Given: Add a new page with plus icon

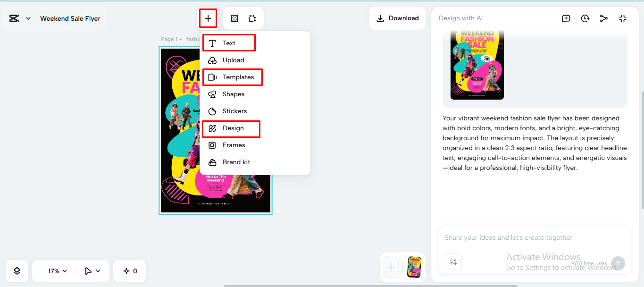Looking at the screenshot, I should point(391,267).
